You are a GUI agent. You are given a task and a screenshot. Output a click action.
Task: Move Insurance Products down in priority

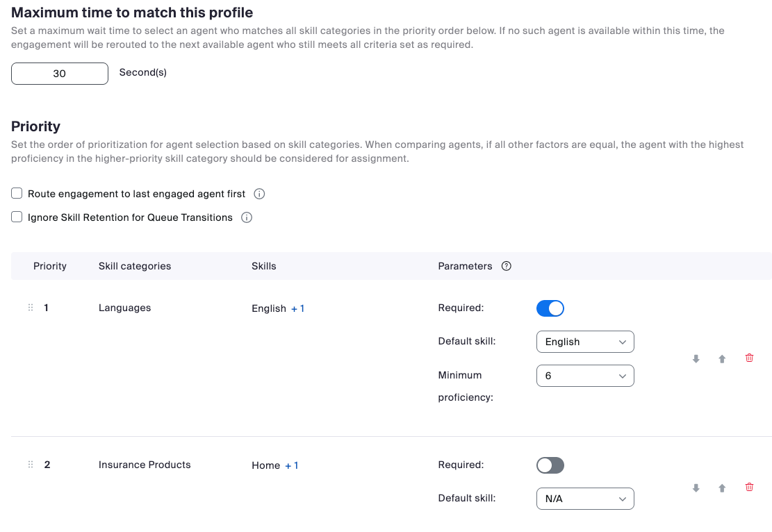696,488
